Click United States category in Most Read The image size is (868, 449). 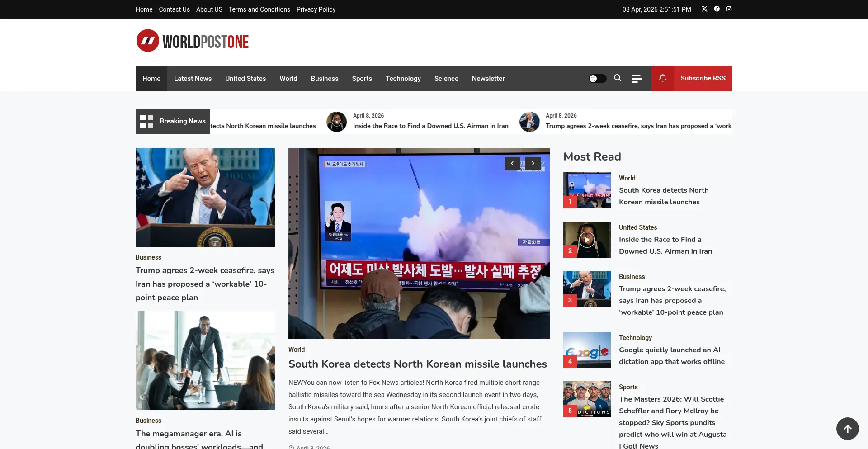click(638, 227)
